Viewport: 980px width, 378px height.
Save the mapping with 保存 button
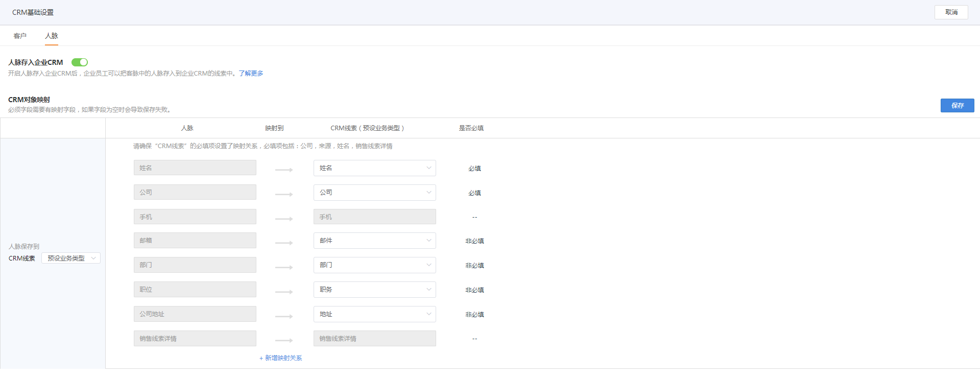click(957, 105)
